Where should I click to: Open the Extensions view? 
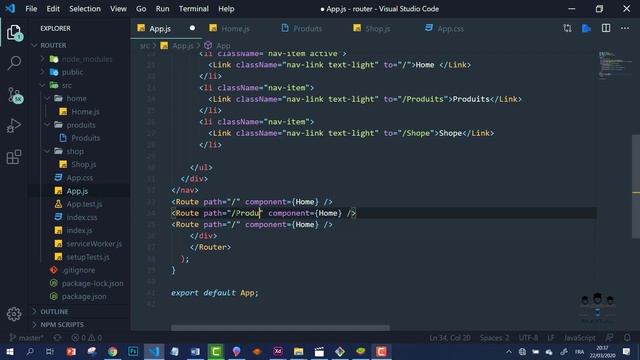(x=14, y=157)
